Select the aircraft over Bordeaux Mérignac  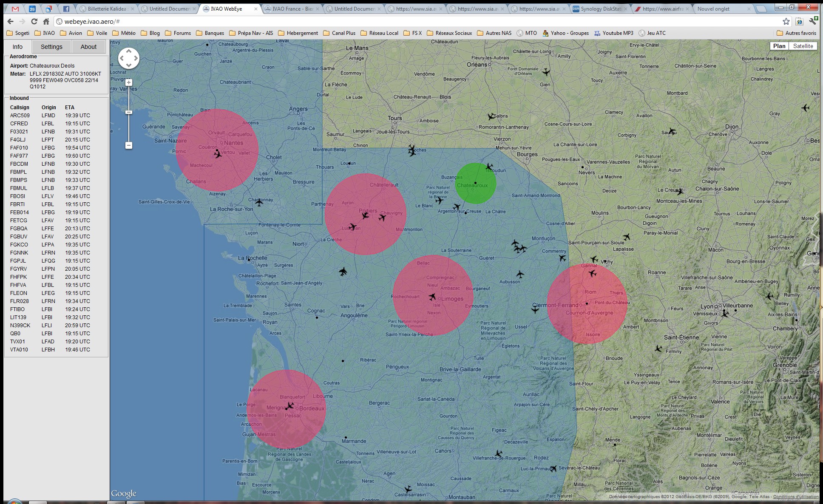pos(290,406)
